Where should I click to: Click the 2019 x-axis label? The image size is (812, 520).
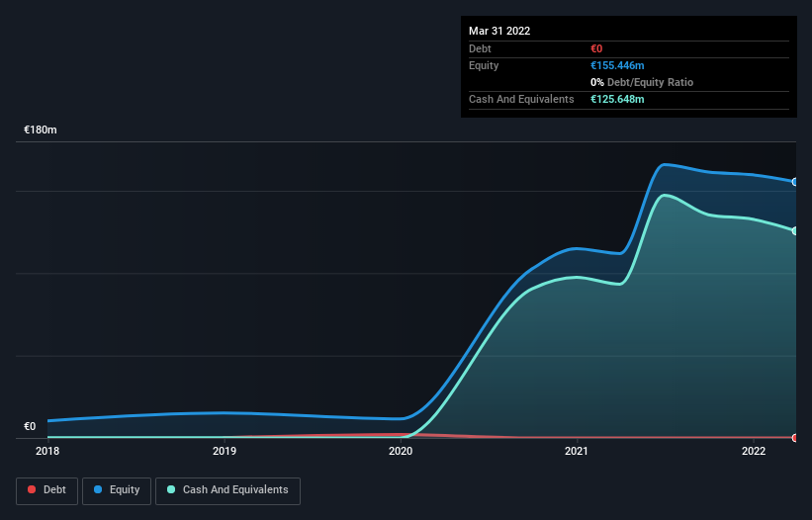(225, 451)
